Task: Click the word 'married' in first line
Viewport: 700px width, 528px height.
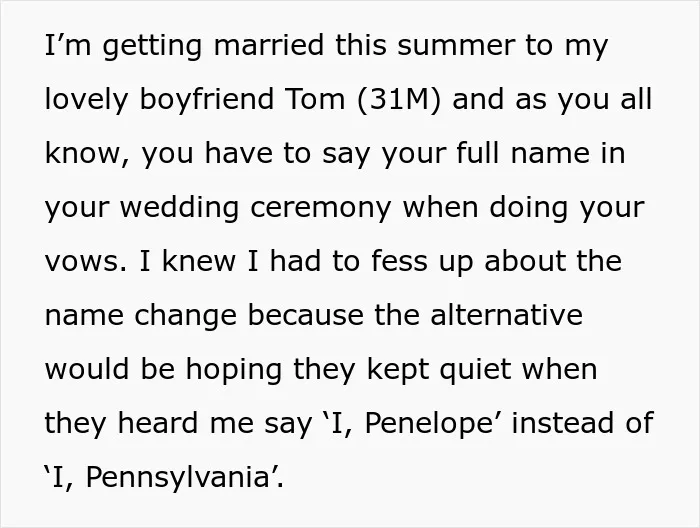Action: tap(269, 45)
